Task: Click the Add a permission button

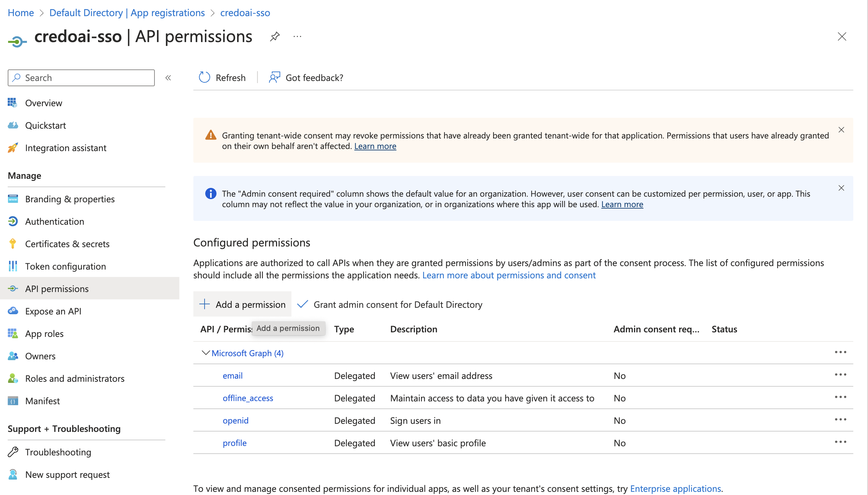Action: click(x=242, y=304)
